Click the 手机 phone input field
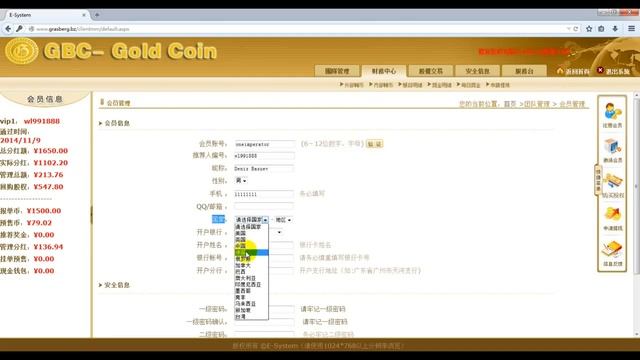The height and width of the screenshot is (360, 640). (x=264, y=194)
